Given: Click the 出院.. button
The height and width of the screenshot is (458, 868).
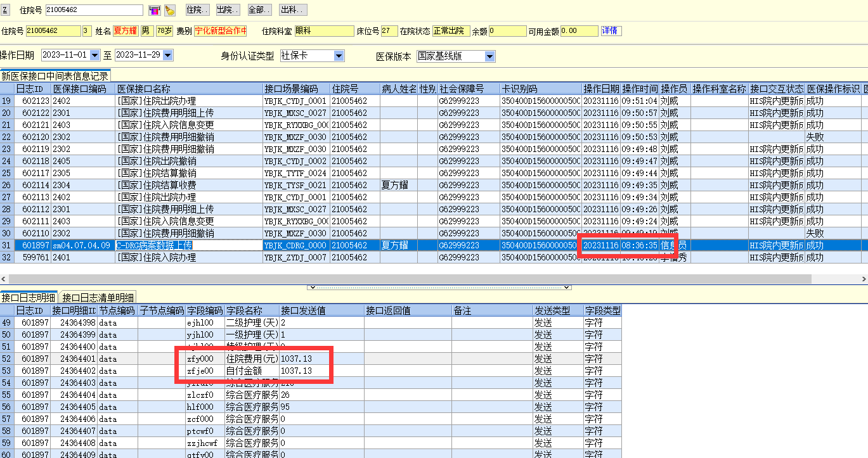Looking at the screenshot, I should tap(228, 10).
